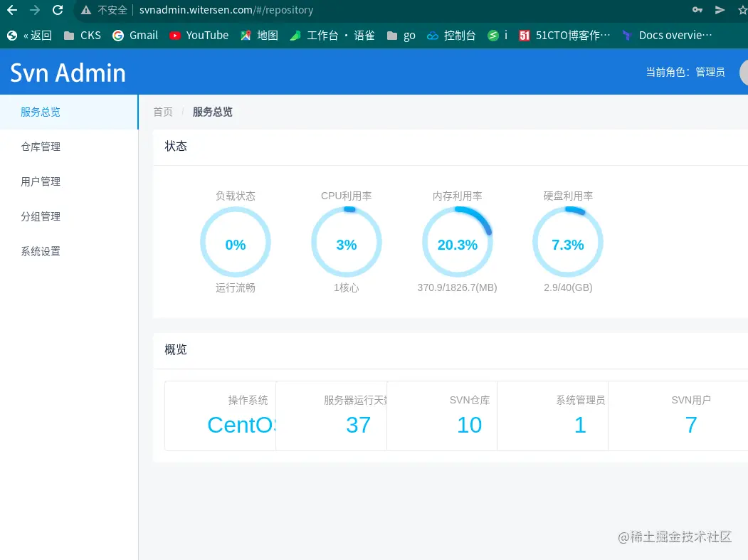This screenshot has height=560, width=748.
Task: Click the 运行流畅 status text
Action: click(236, 287)
